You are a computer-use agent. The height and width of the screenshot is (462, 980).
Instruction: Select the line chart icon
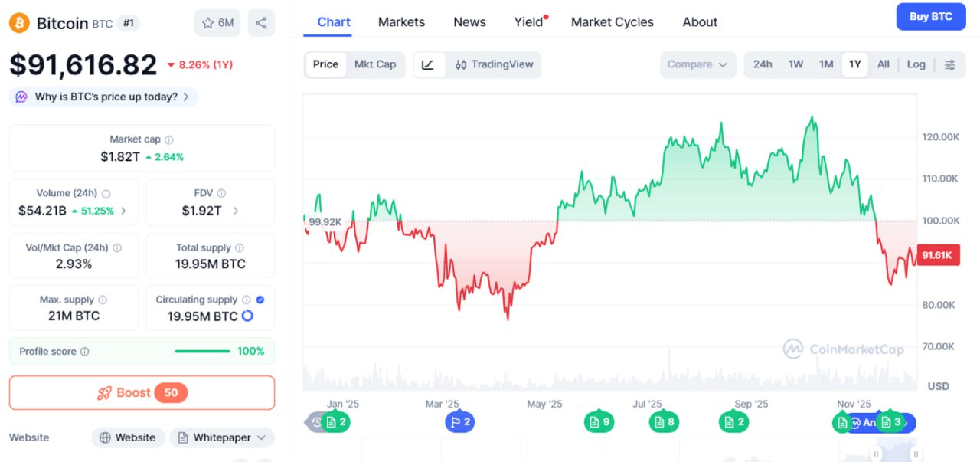pyautogui.click(x=429, y=65)
